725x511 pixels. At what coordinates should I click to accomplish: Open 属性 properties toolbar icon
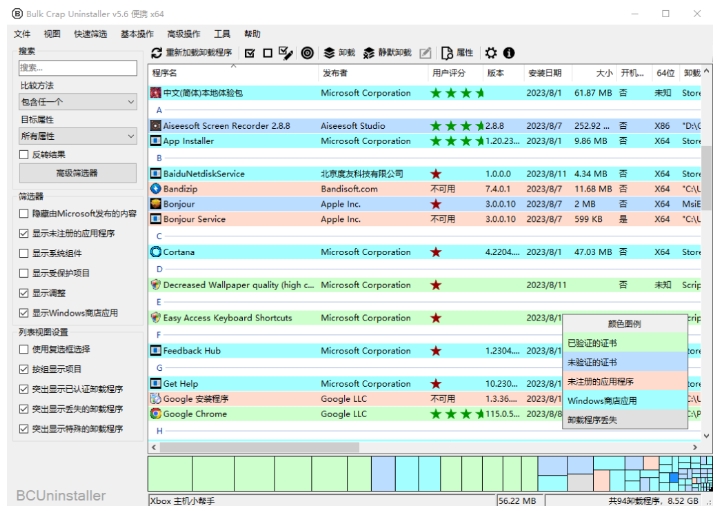pos(447,53)
